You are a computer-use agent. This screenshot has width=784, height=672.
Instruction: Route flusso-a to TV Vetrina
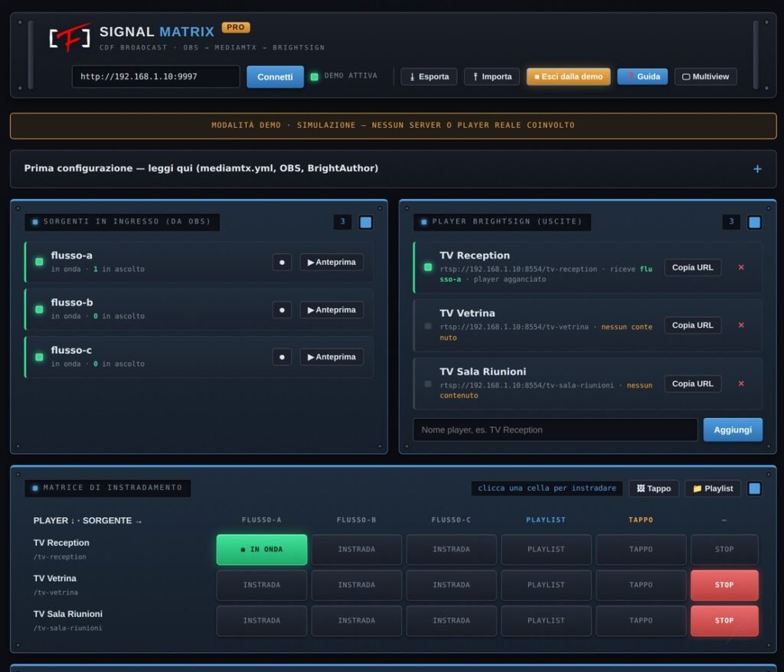tap(262, 585)
